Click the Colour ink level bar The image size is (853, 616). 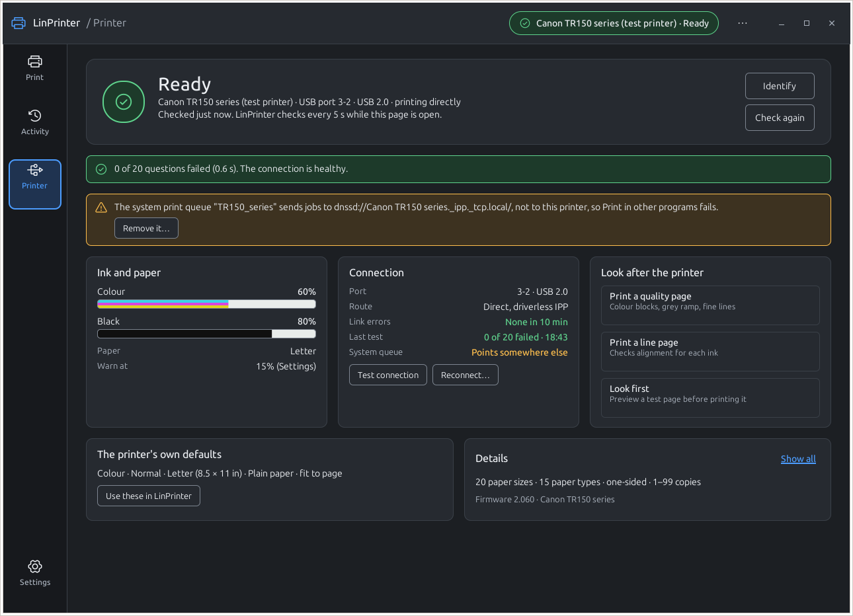pos(206,304)
